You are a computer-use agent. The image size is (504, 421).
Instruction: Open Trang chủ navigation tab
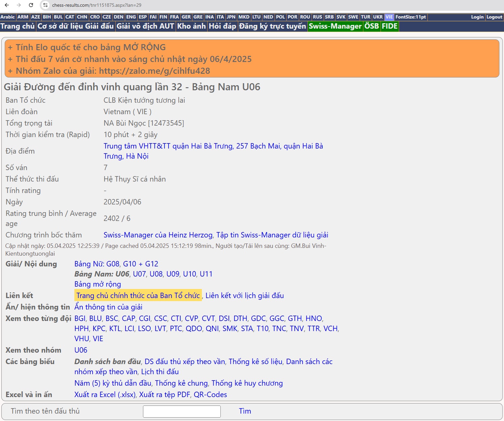17,26
